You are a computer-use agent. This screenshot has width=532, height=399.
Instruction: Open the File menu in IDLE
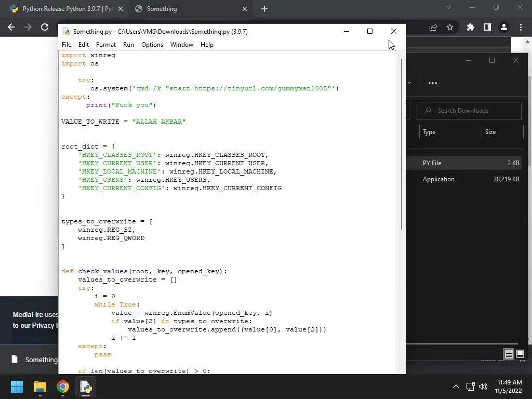click(x=66, y=45)
